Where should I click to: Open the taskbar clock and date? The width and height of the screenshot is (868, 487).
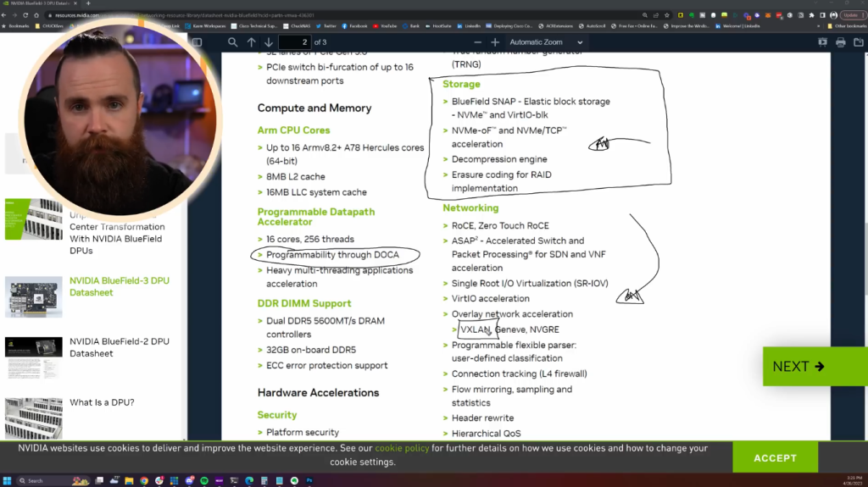coord(854,480)
